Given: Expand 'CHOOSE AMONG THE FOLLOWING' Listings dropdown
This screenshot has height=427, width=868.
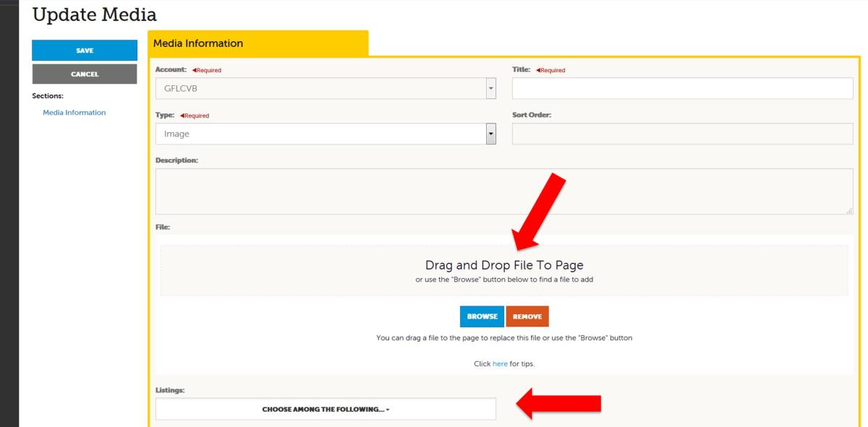Looking at the screenshot, I should (x=325, y=409).
